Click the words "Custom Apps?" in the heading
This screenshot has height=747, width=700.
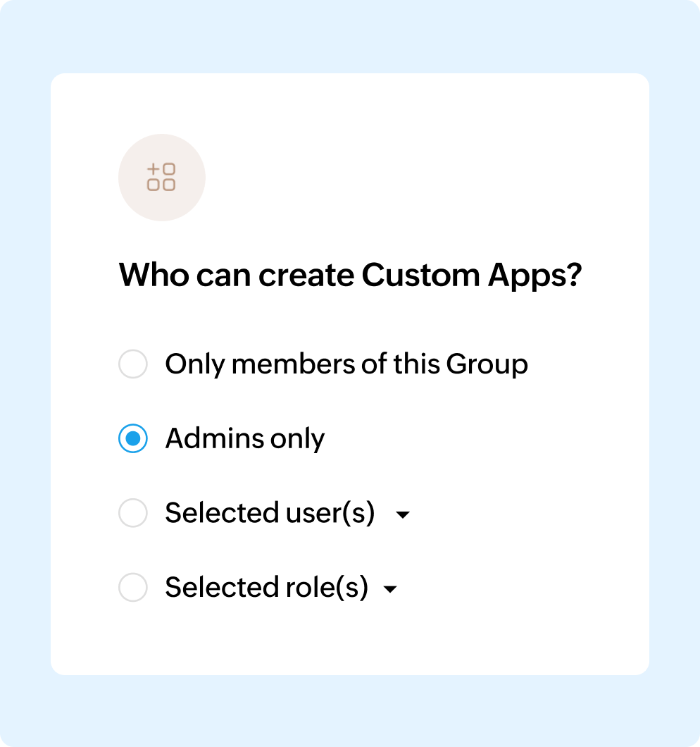point(472,275)
